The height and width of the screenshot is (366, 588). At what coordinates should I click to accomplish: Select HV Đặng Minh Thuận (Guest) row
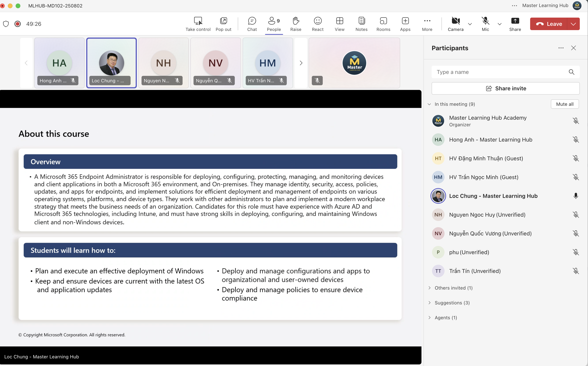coord(506,158)
